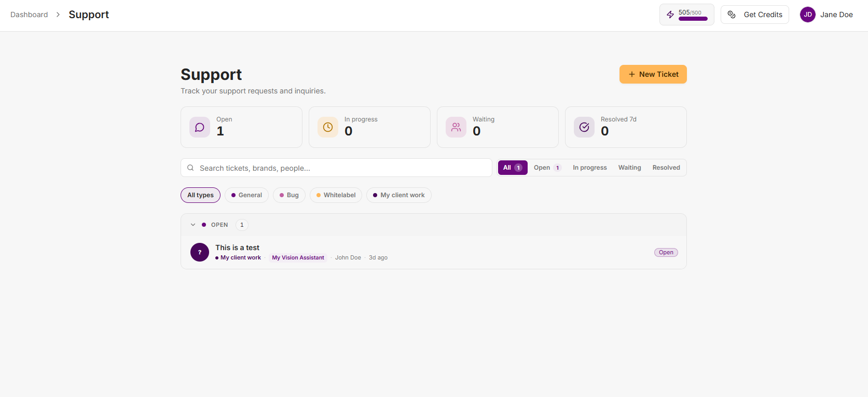Click the people icon in Waiting card
The width and height of the screenshot is (868, 397).
point(456,127)
